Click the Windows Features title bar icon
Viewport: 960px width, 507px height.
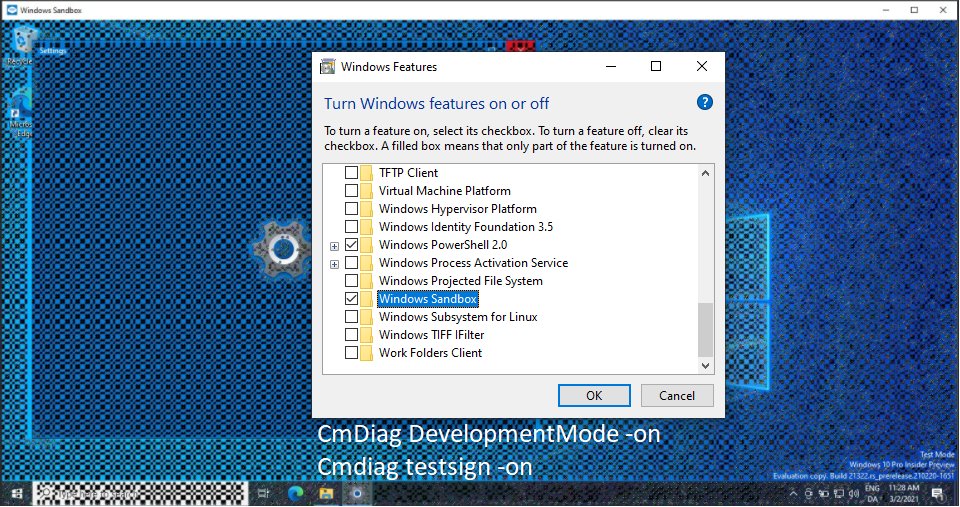coord(328,66)
